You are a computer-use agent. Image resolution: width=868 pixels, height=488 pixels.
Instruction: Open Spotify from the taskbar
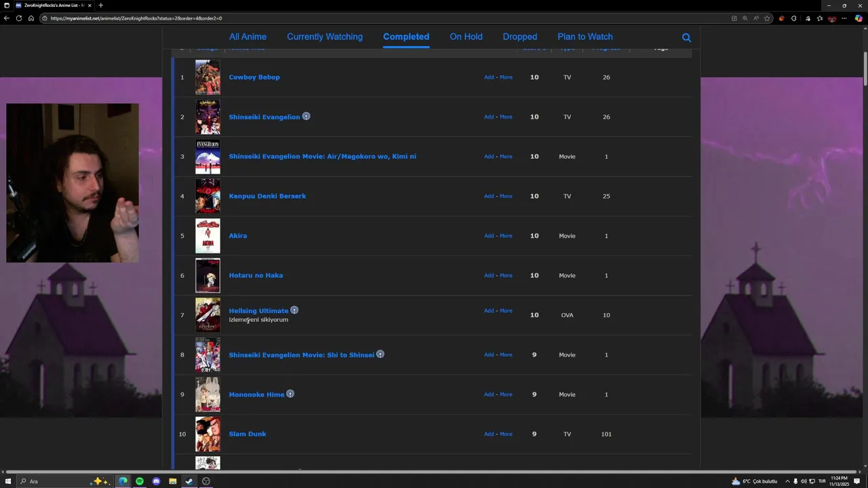point(140,481)
